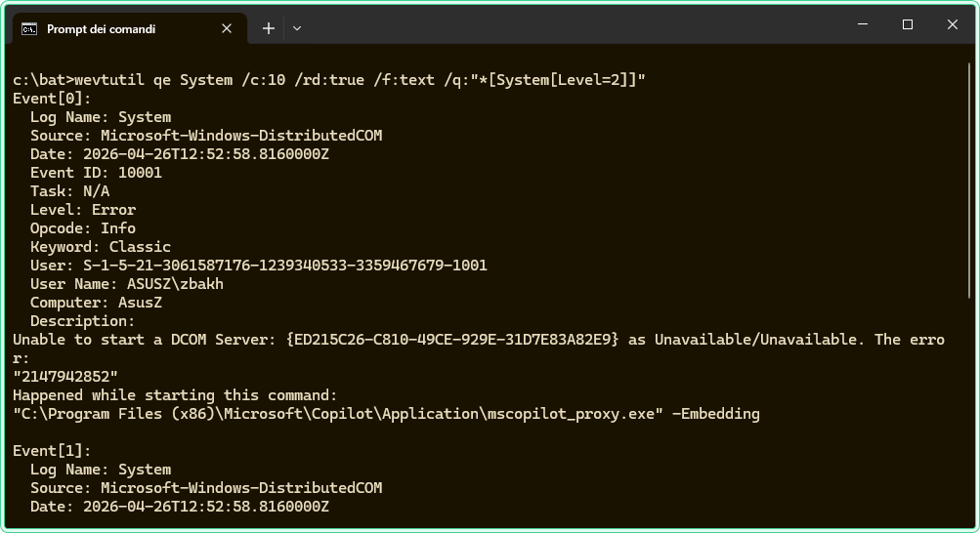Screen dimensions: 980x533
Task: Close the Prompt dei comandi tab
Action: pyautogui.click(x=228, y=29)
